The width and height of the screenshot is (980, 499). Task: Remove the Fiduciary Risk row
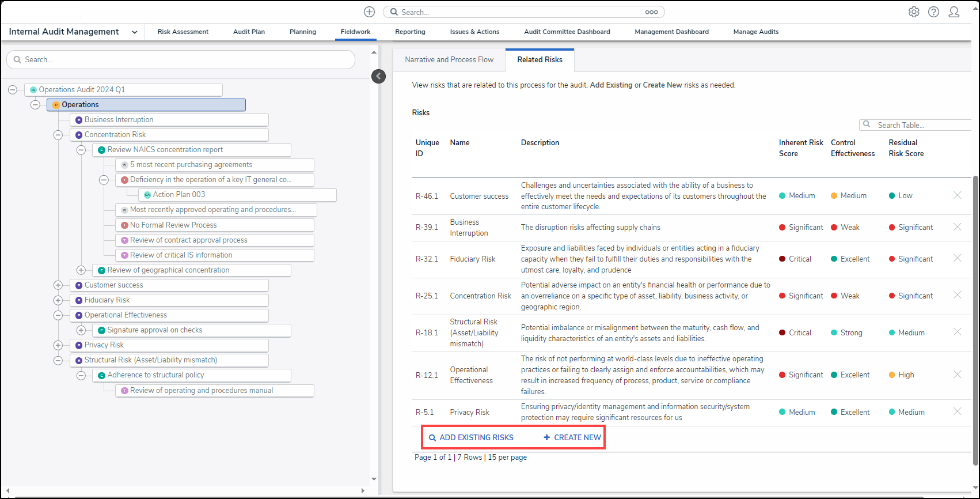tap(958, 258)
